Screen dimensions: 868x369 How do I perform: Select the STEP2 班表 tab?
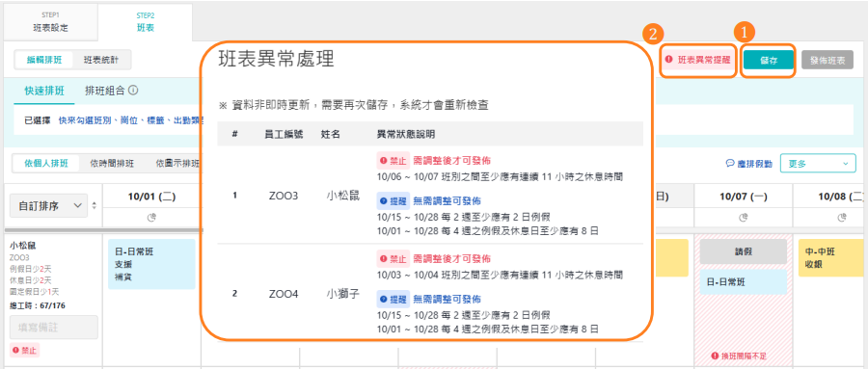[x=145, y=21]
